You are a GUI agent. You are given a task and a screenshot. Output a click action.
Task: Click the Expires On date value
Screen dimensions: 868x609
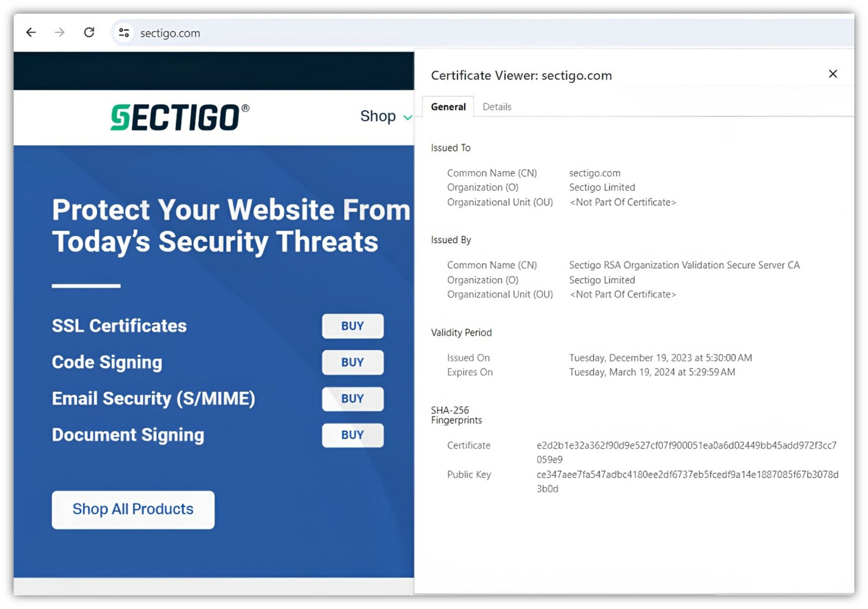[652, 372]
